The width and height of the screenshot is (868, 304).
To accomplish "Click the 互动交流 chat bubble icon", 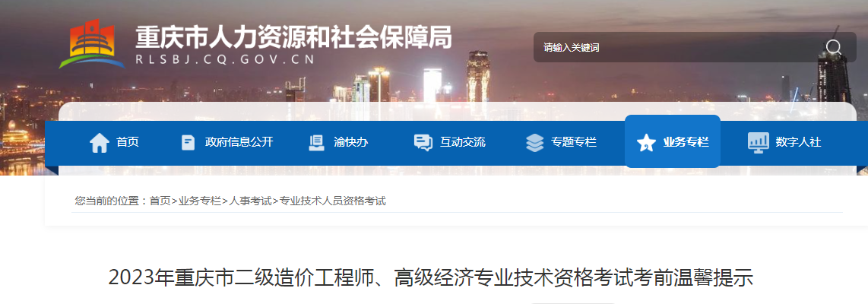I will tap(423, 142).
